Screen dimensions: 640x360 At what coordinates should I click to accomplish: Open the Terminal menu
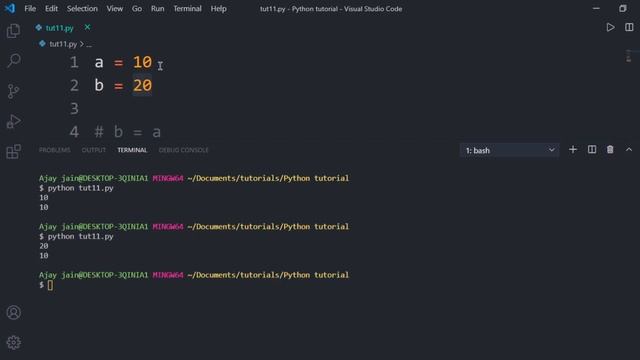tap(187, 9)
